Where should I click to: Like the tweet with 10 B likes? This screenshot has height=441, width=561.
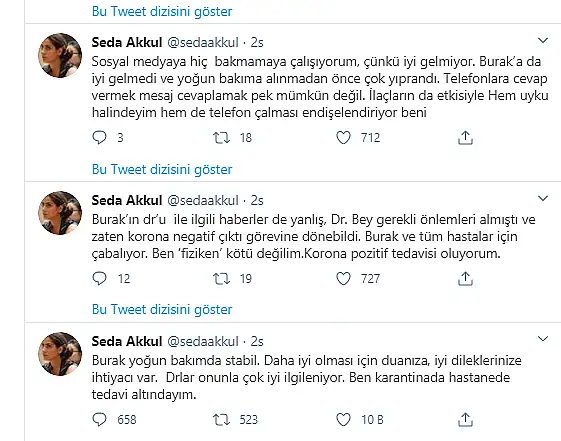(x=343, y=420)
